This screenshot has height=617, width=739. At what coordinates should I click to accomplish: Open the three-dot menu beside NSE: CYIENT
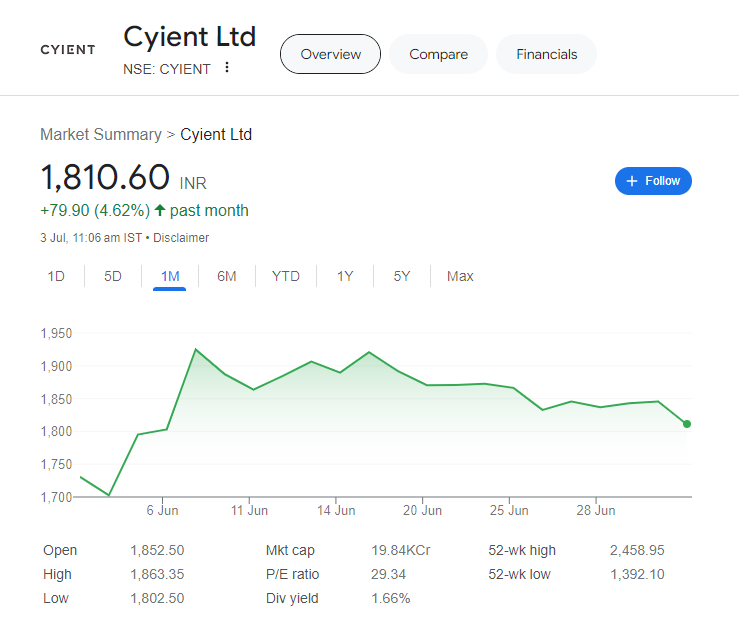click(227, 67)
